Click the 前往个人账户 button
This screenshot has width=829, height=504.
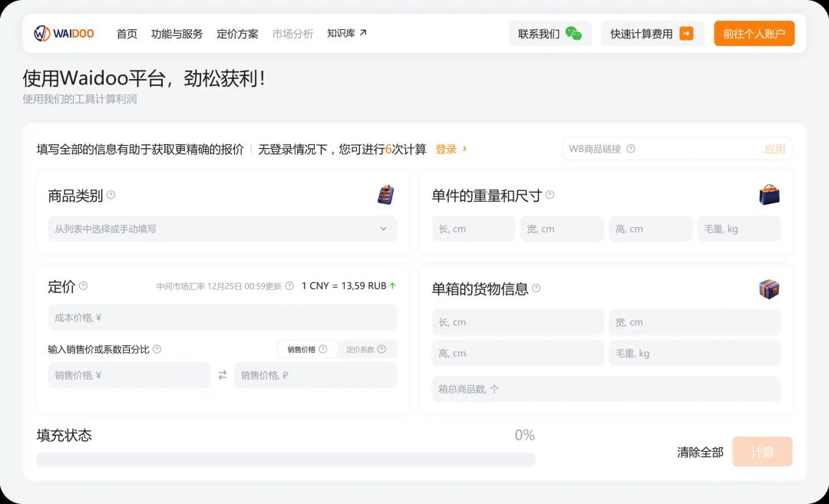tap(754, 34)
